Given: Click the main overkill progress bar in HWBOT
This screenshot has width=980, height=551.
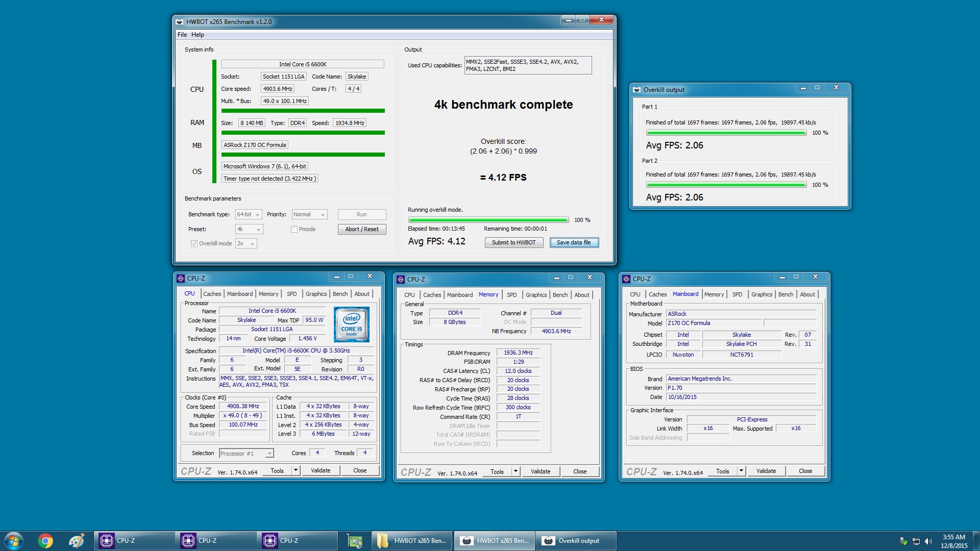Looking at the screenshot, I should (x=488, y=220).
